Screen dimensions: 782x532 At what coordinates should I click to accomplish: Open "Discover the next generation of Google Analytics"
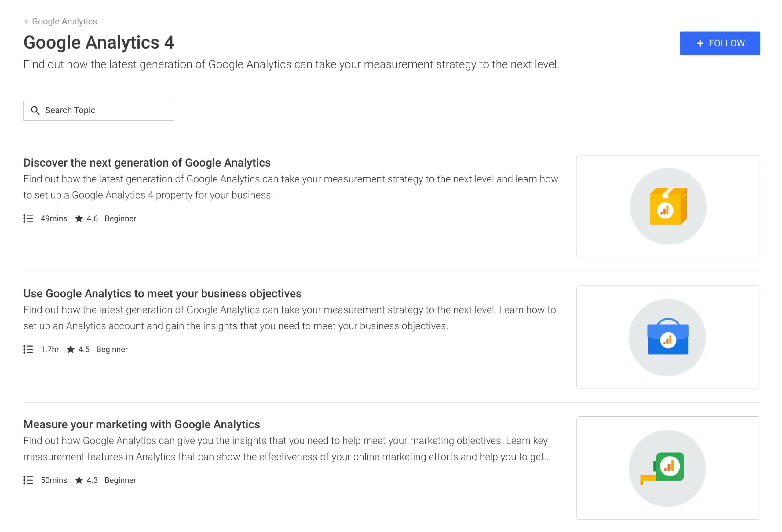point(147,163)
